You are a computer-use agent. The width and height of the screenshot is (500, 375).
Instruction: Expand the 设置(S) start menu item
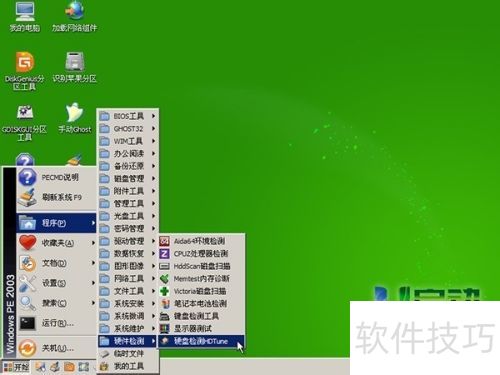(56, 283)
